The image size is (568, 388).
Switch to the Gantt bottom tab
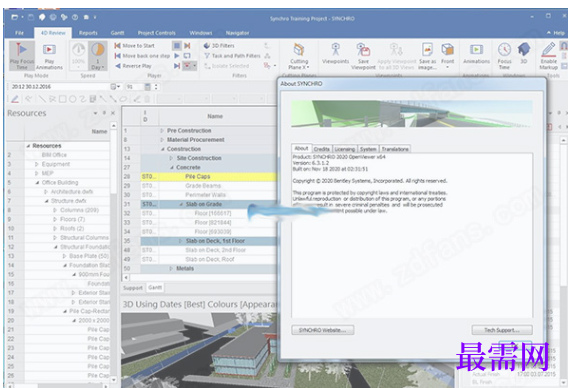point(155,288)
